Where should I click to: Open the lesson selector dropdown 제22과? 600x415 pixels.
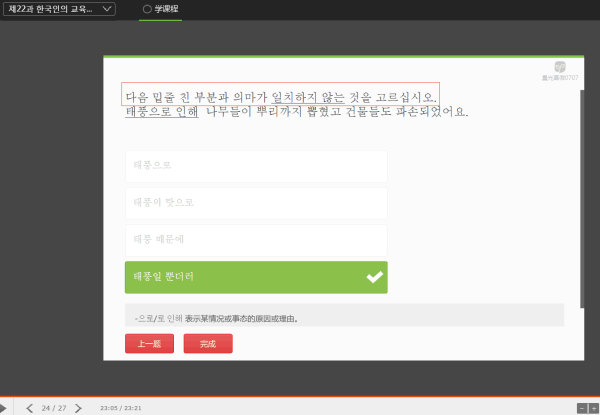[59, 9]
